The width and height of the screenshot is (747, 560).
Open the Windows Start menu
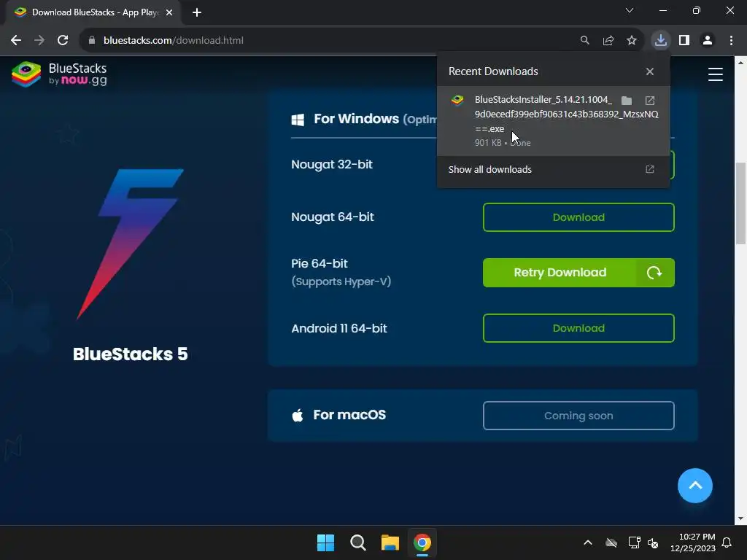326,542
